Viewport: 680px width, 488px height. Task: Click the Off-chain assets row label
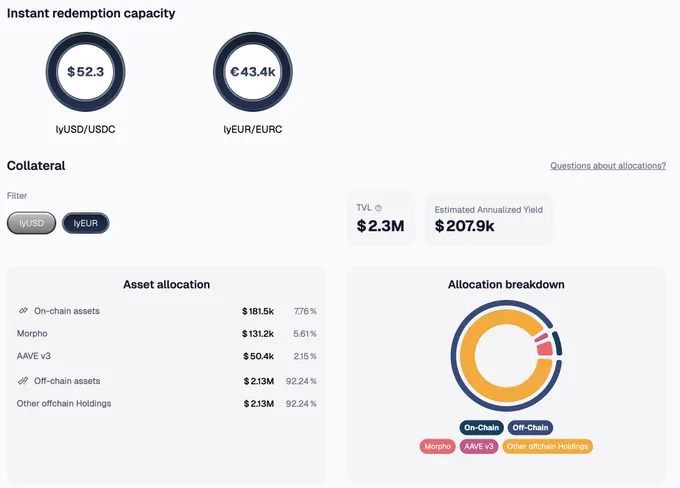pos(67,381)
